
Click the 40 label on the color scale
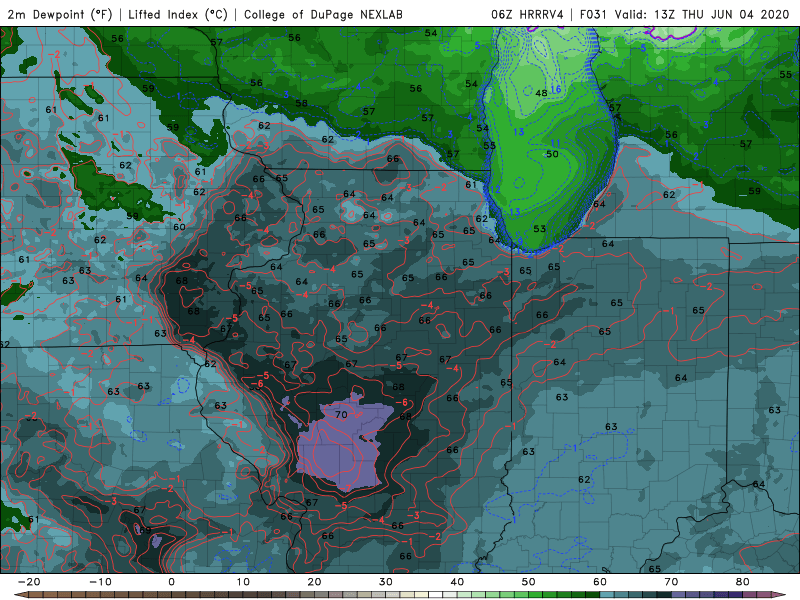pyautogui.click(x=457, y=582)
